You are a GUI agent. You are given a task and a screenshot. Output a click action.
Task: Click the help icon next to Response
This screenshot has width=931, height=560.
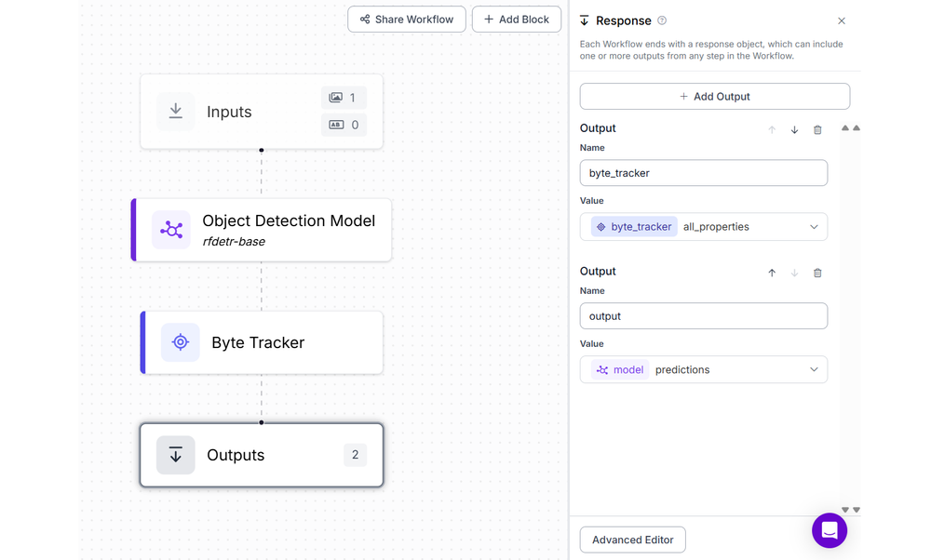(662, 20)
